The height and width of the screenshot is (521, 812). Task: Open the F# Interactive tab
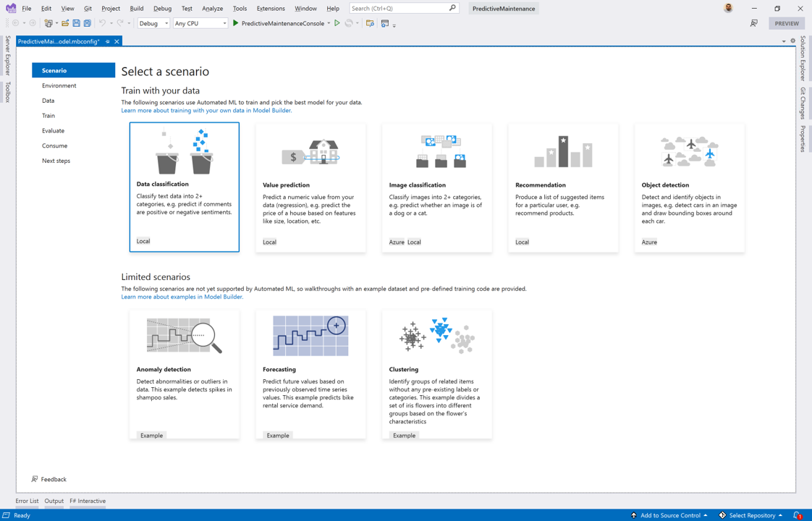(x=88, y=501)
